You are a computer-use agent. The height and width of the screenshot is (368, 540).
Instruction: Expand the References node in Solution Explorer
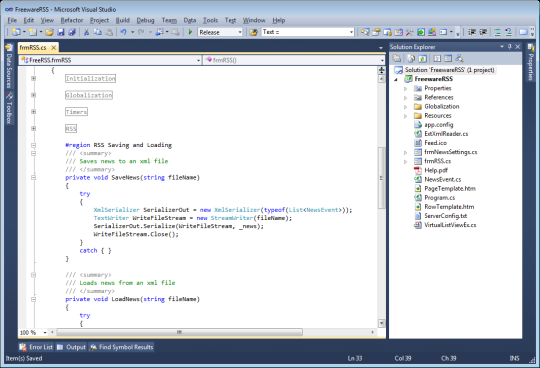coord(406,98)
